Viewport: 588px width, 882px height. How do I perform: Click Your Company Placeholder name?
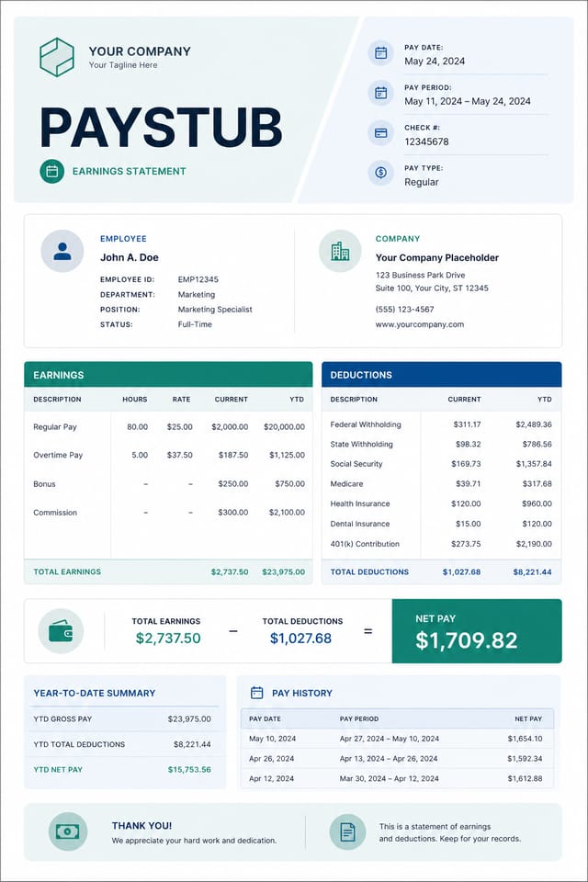(437, 257)
